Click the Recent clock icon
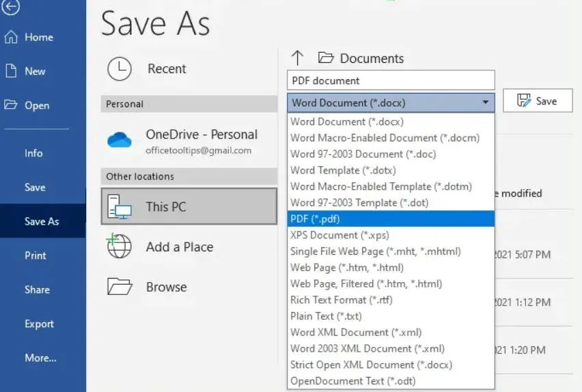 tap(120, 69)
